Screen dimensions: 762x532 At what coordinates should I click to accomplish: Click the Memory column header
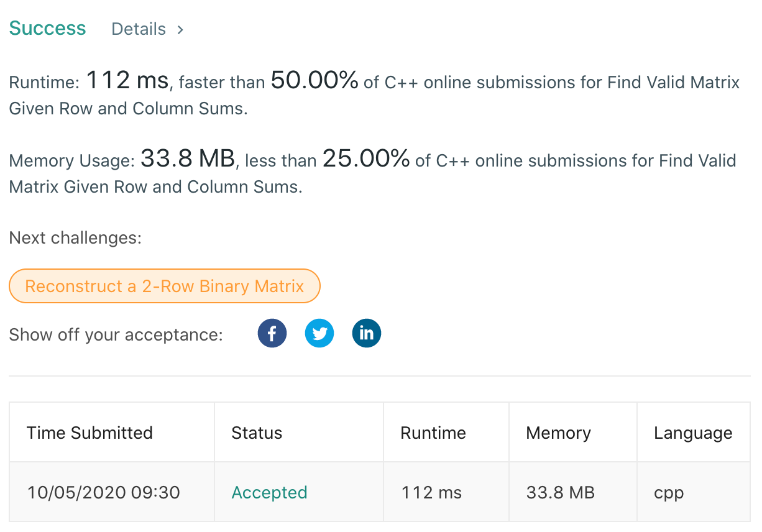point(558,433)
